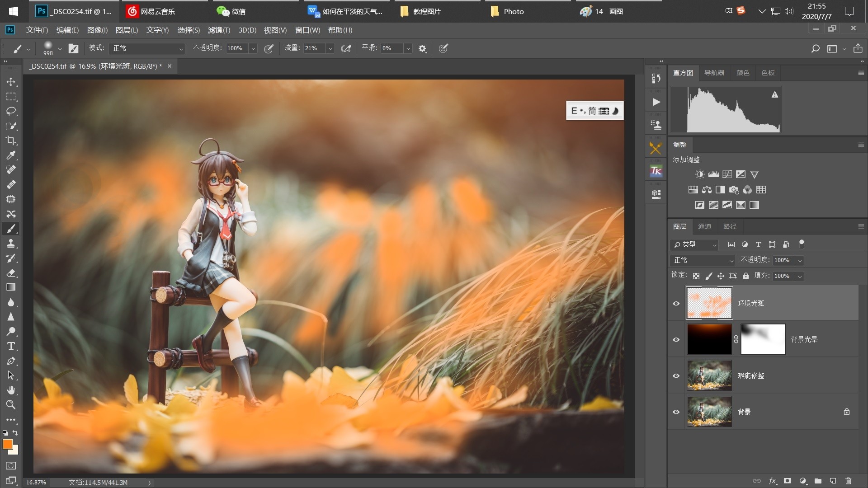Select the Zoom tool
The image size is (868, 488).
[11, 404]
